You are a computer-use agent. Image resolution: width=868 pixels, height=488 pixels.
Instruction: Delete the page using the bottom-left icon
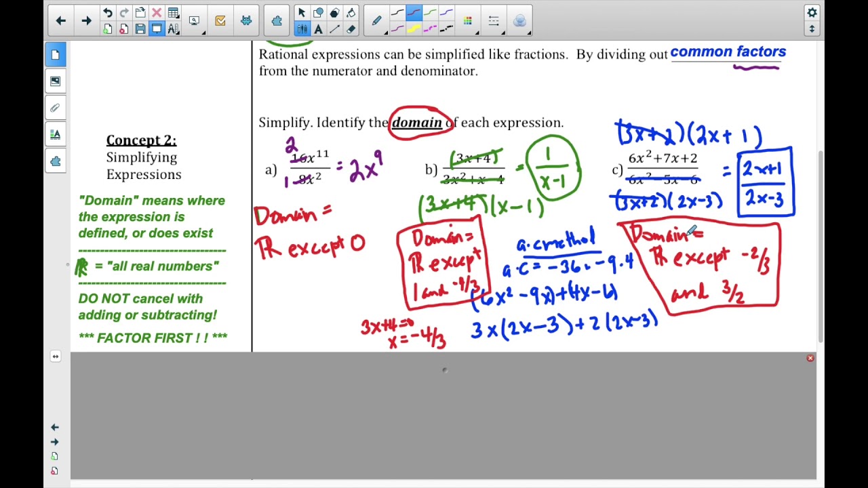(x=55, y=470)
